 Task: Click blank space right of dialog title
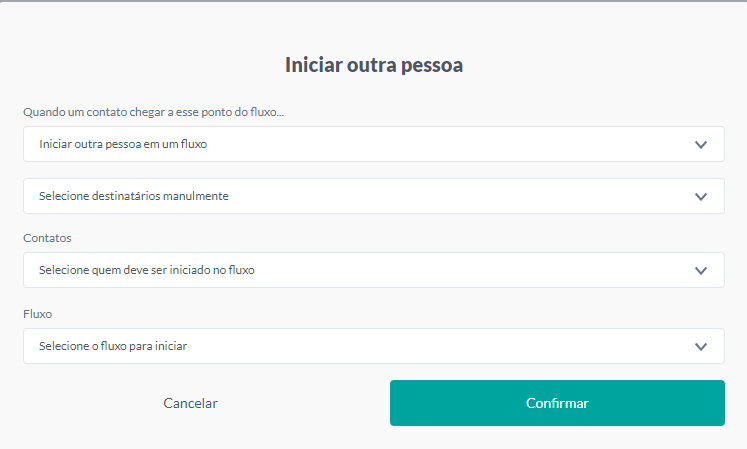pyautogui.click(x=600, y=66)
